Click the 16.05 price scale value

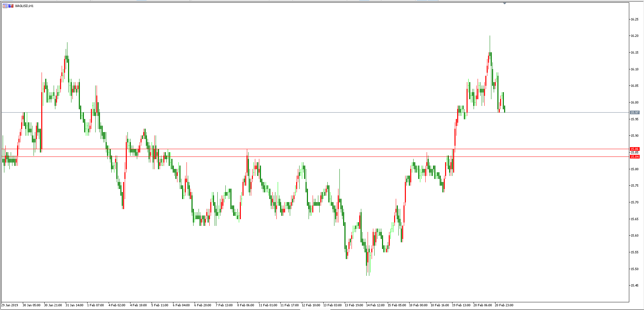click(x=634, y=86)
